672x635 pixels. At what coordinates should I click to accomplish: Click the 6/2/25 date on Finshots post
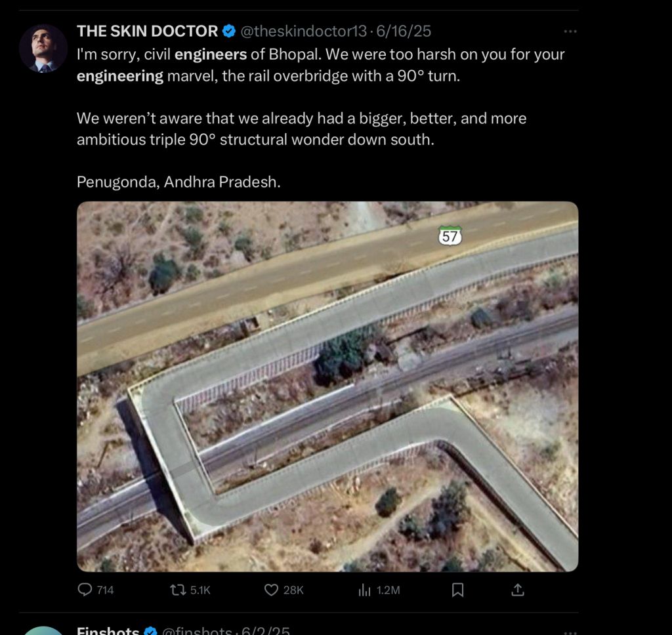point(266,631)
